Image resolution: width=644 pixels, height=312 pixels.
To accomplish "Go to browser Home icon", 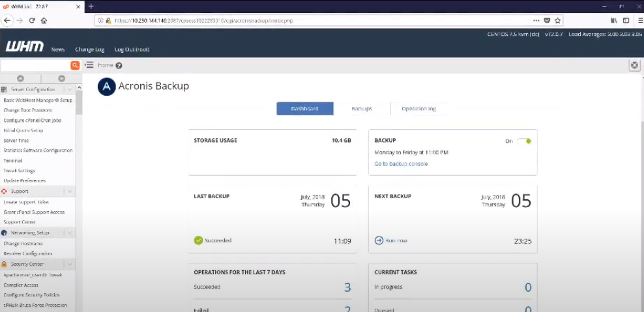I will [44, 21].
